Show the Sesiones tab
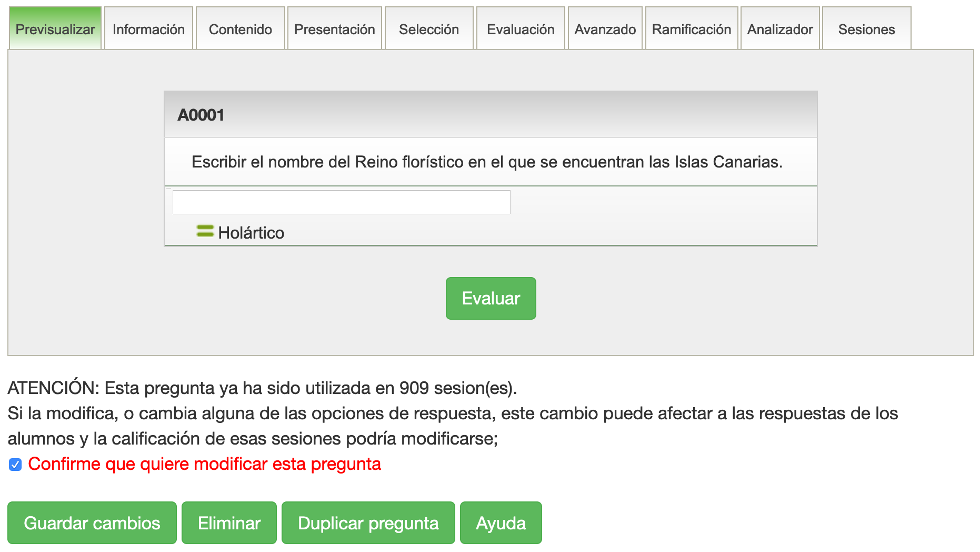This screenshot has height=552, width=980. tap(866, 29)
